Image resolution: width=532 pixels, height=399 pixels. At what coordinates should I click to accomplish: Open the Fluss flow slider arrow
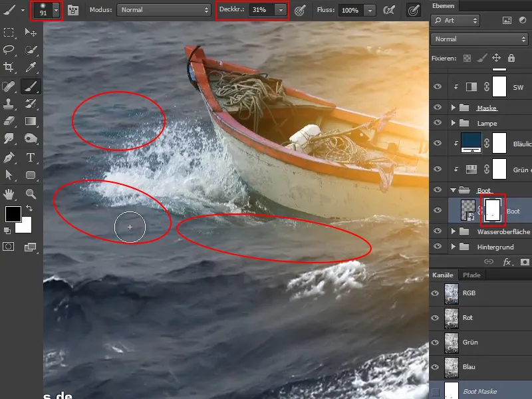[370, 11]
